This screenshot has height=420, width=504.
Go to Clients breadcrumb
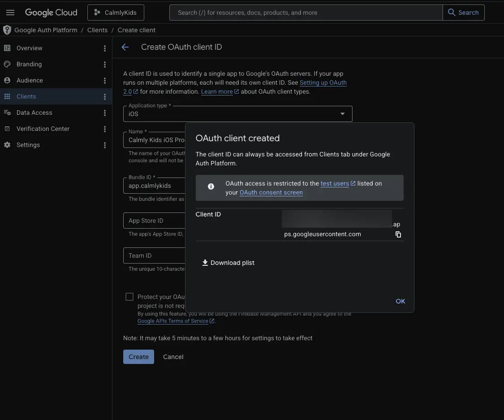(x=97, y=30)
